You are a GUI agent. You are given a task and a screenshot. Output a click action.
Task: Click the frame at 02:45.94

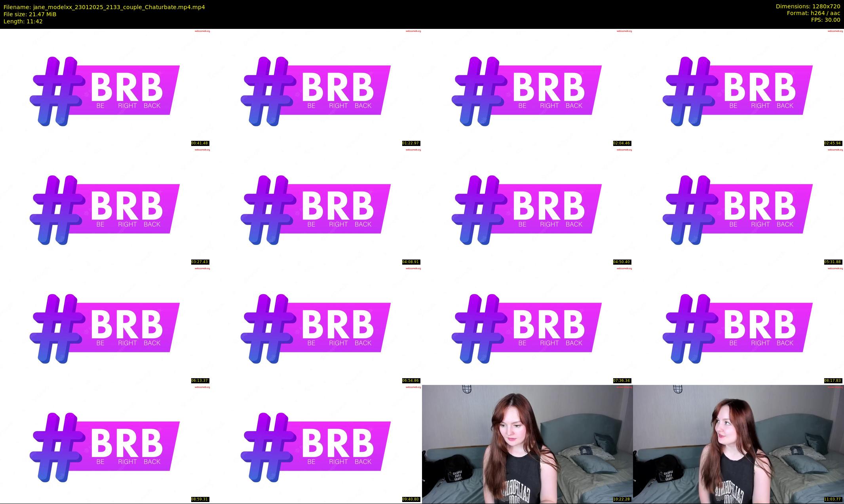738,88
